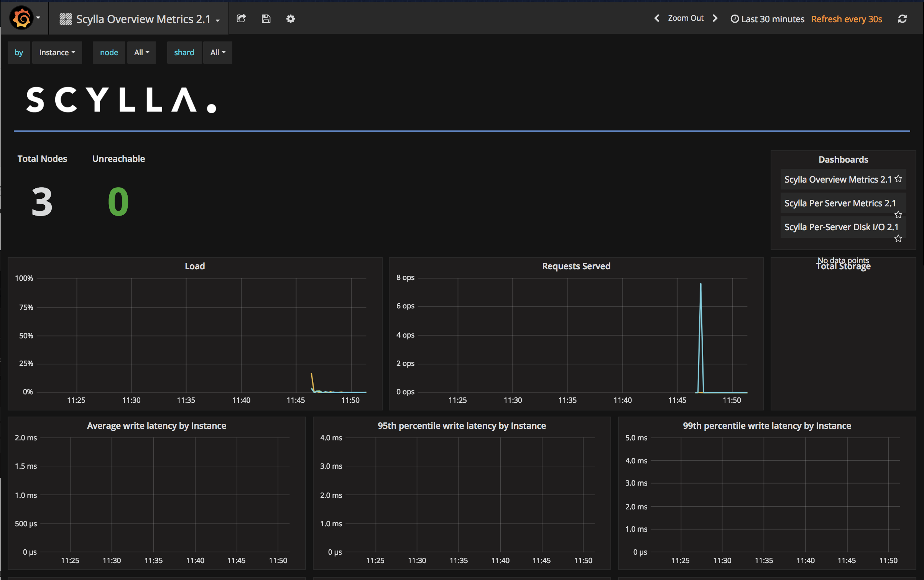Click the refresh dashboard icon
The width and height of the screenshot is (924, 580).
(903, 18)
